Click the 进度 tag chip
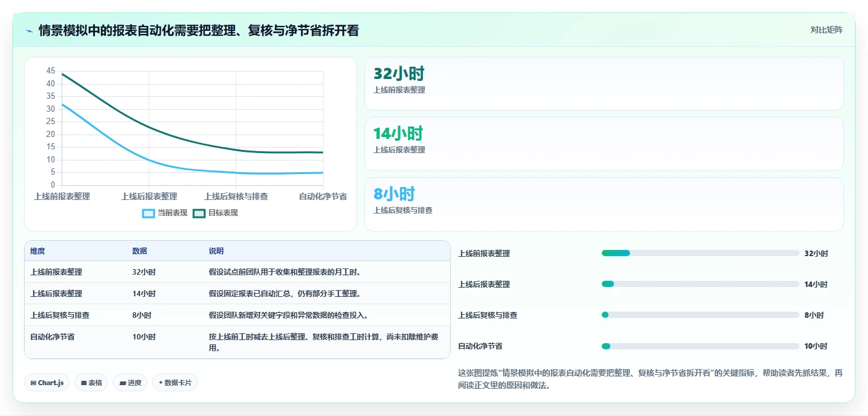 click(130, 383)
